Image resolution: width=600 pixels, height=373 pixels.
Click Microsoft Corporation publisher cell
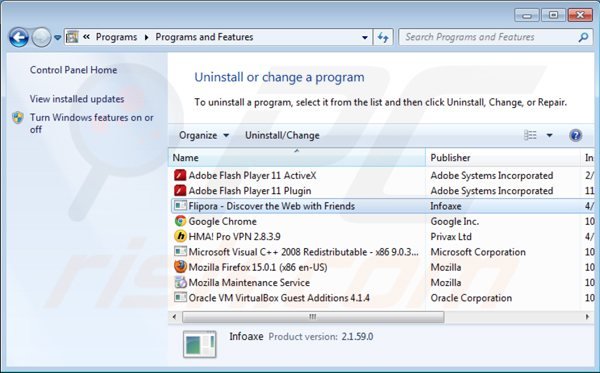[478, 252]
